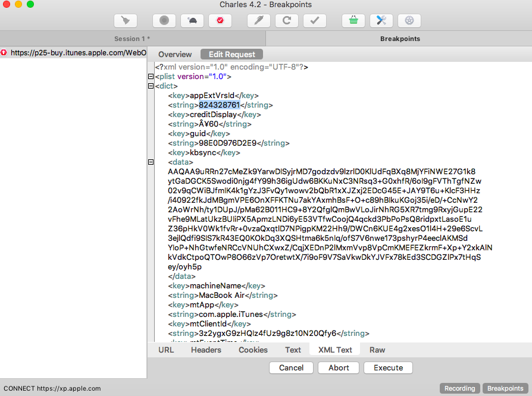532x396 pixels.
Task: Toggle the Record button in toolbar
Action: [x=164, y=21]
